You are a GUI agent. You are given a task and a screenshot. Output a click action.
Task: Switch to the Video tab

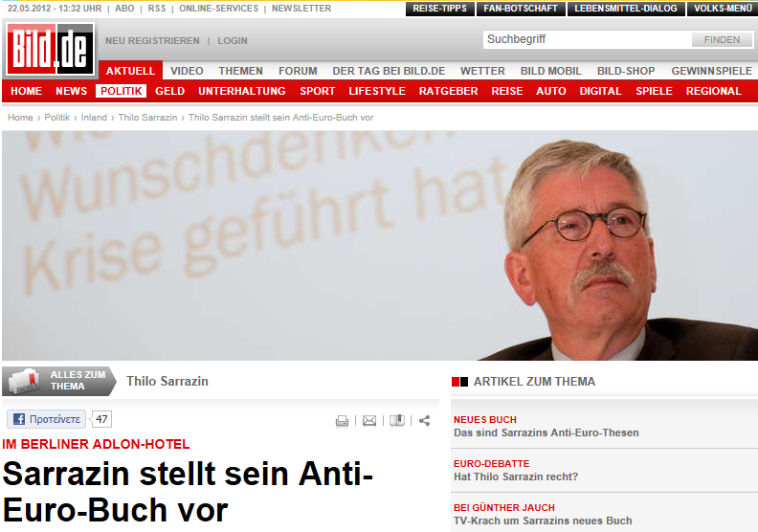click(x=187, y=71)
